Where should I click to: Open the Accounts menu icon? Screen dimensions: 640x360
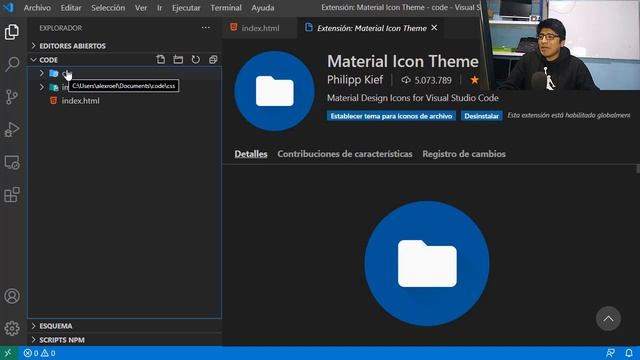(x=12, y=296)
